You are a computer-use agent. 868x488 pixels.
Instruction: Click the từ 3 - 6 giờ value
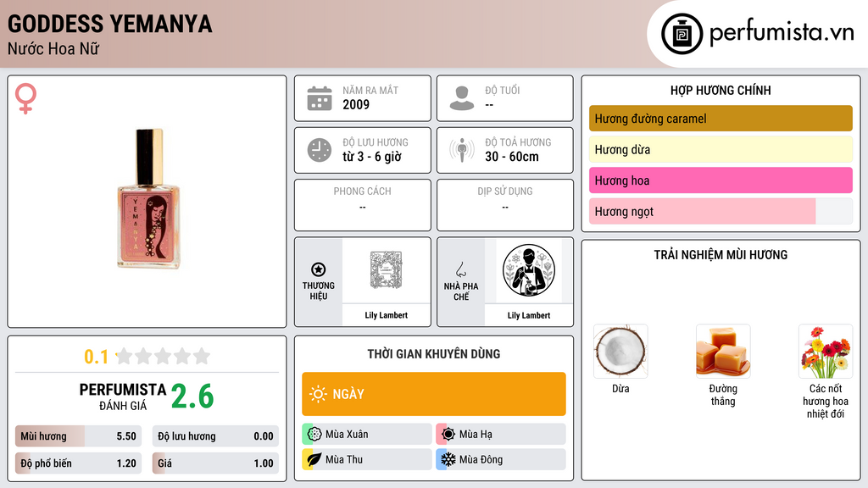click(x=372, y=157)
